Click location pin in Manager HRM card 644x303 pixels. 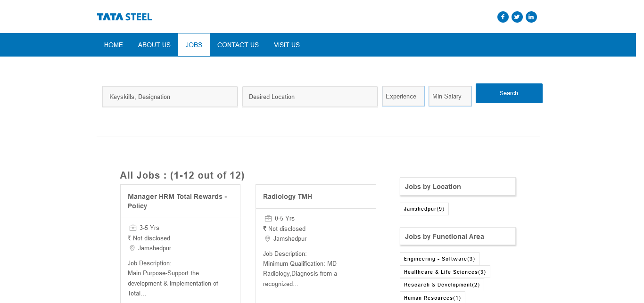[x=132, y=248]
